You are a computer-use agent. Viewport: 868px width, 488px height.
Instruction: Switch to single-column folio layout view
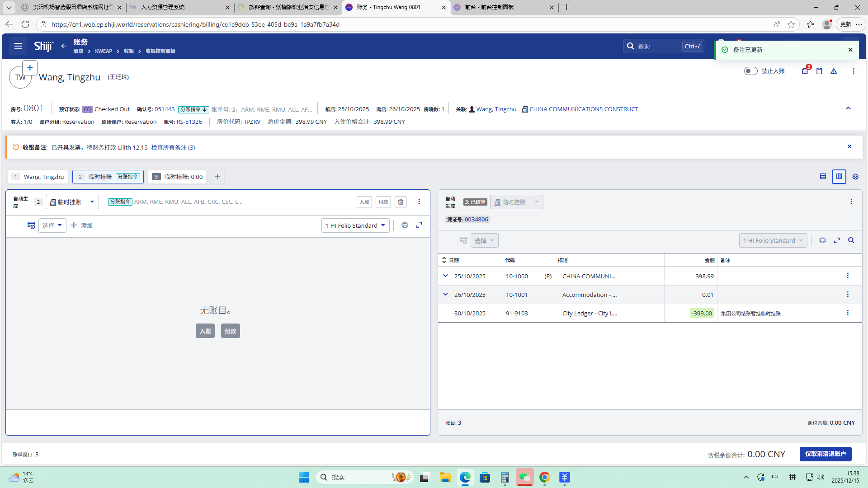pyautogui.click(x=823, y=177)
